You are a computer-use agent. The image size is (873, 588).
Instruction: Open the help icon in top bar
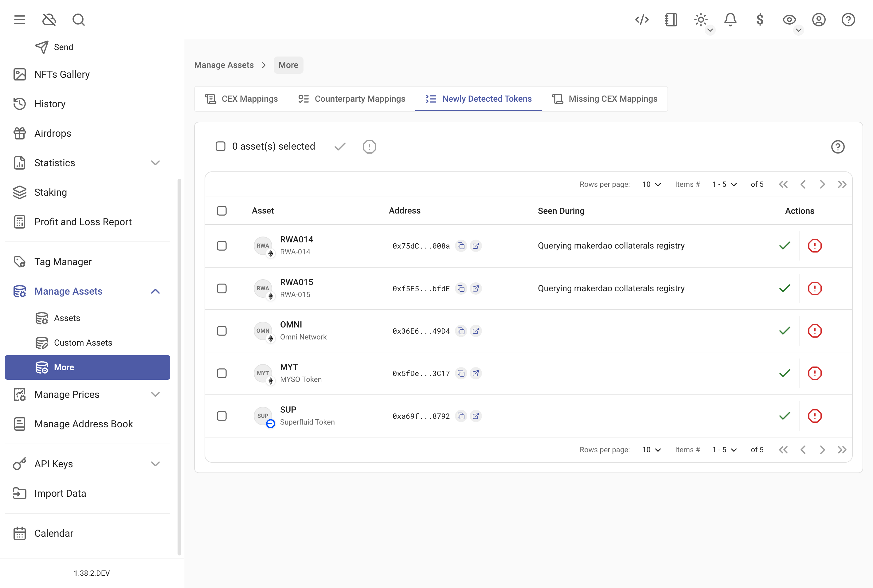tap(848, 19)
